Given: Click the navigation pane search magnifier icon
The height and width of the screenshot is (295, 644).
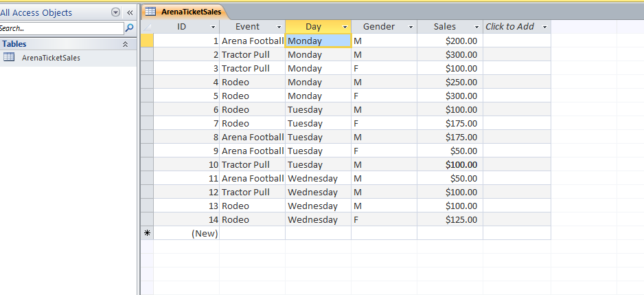Looking at the screenshot, I should pyautogui.click(x=129, y=28).
